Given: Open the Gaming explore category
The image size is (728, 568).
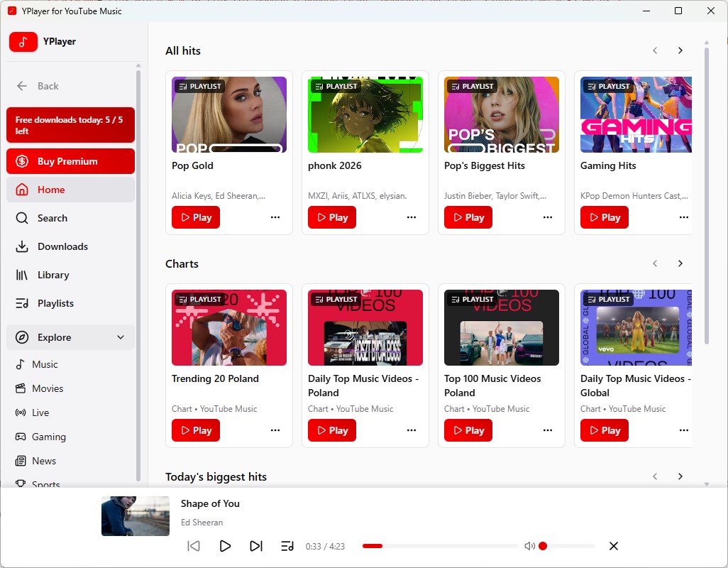Looking at the screenshot, I should click(x=70, y=437).
